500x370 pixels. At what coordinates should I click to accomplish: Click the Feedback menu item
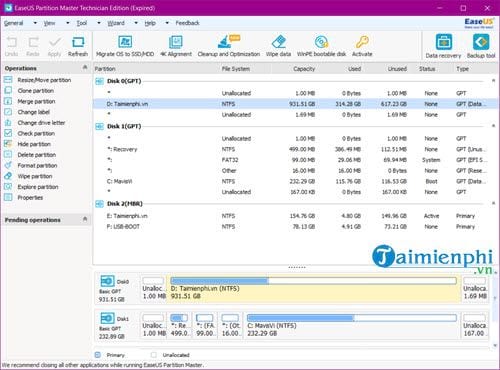pos(187,23)
